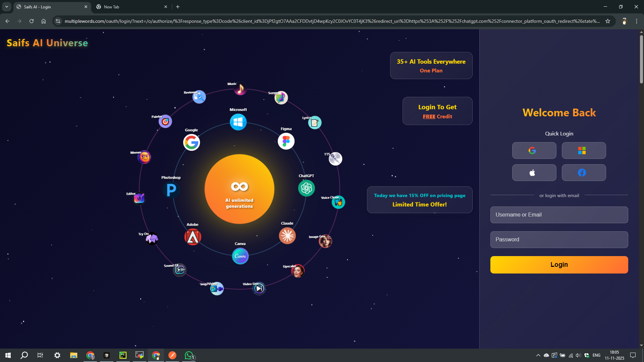The image size is (644, 362).
Task: Bookmark this page with the star
Action: (x=608, y=21)
